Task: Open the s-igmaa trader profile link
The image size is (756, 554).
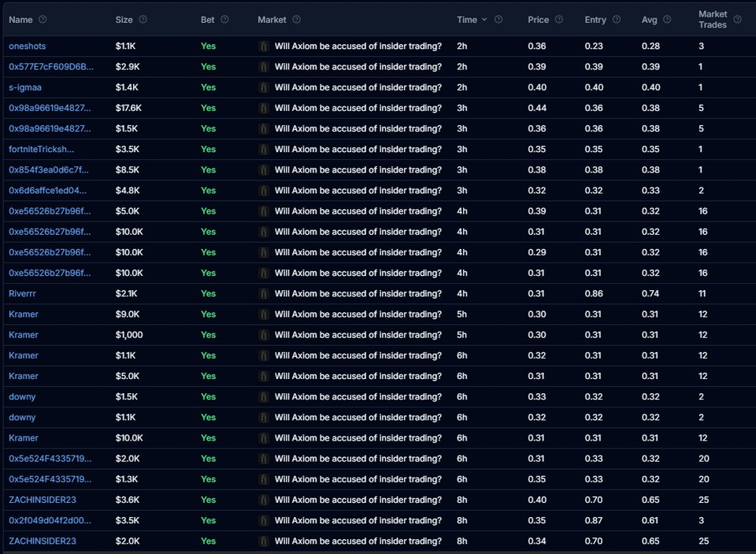Action: (25, 87)
